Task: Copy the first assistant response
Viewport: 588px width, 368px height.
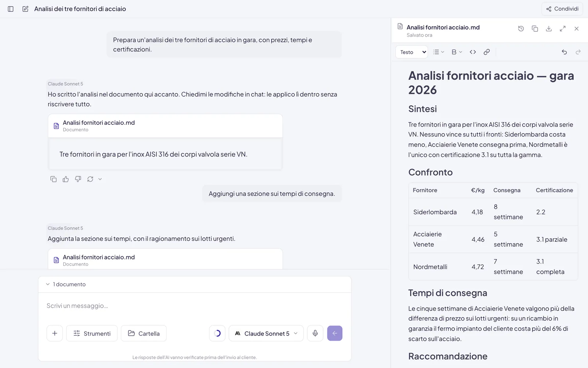Action: [x=53, y=179]
